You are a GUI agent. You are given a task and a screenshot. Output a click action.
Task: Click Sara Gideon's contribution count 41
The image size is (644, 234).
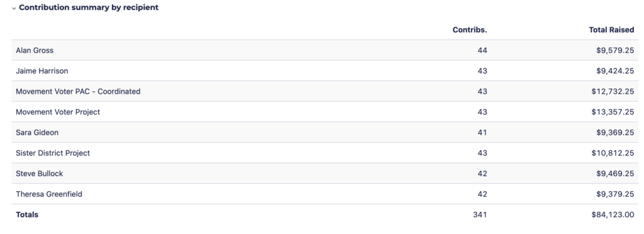[482, 133]
